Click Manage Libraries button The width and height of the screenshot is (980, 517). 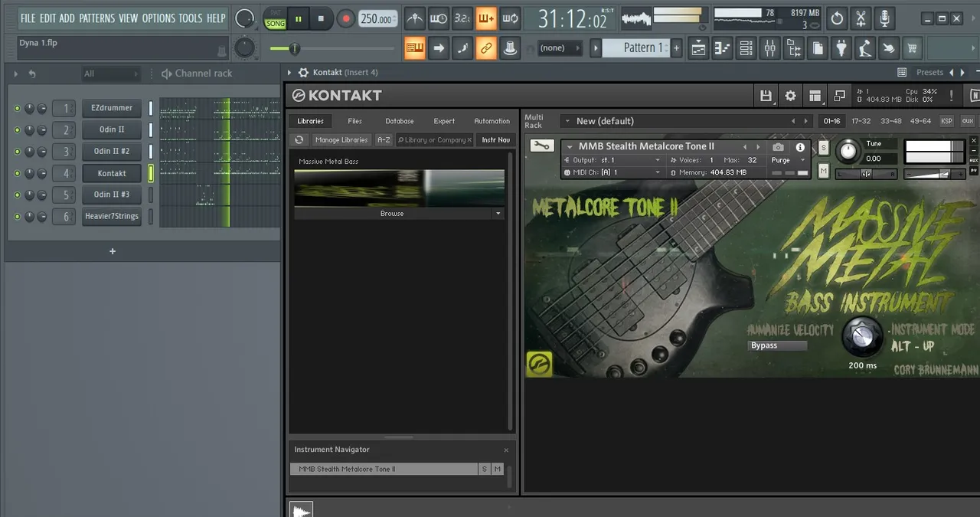[342, 140]
